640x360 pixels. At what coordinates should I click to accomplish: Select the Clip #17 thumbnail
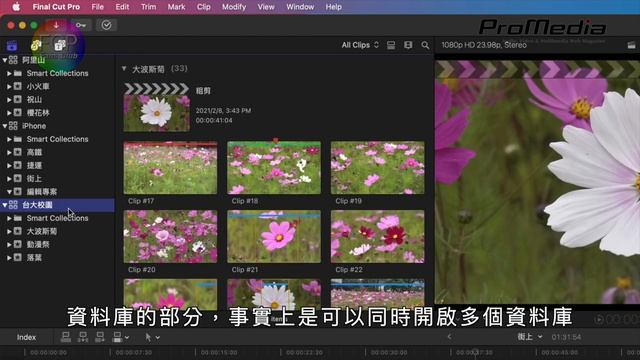coord(170,168)
